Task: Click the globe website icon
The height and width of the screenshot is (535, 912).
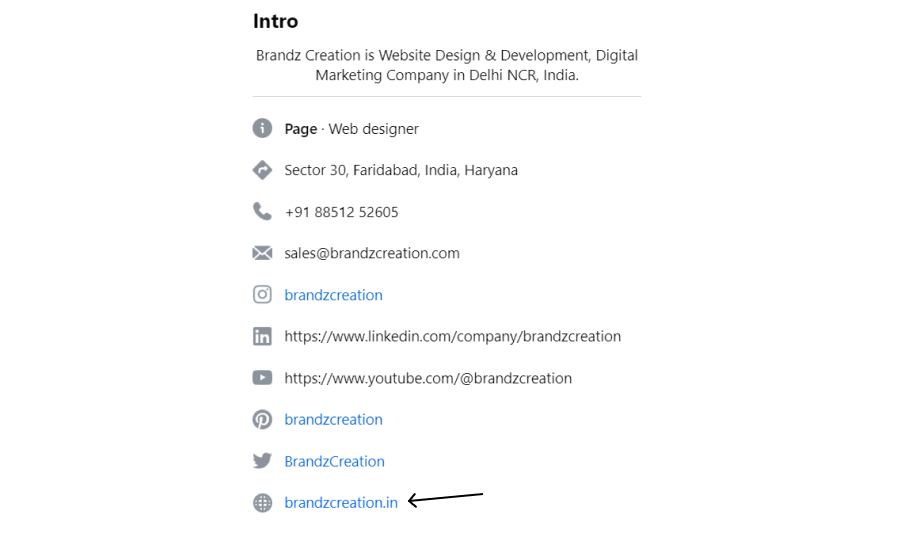Action: pos(262,502)
